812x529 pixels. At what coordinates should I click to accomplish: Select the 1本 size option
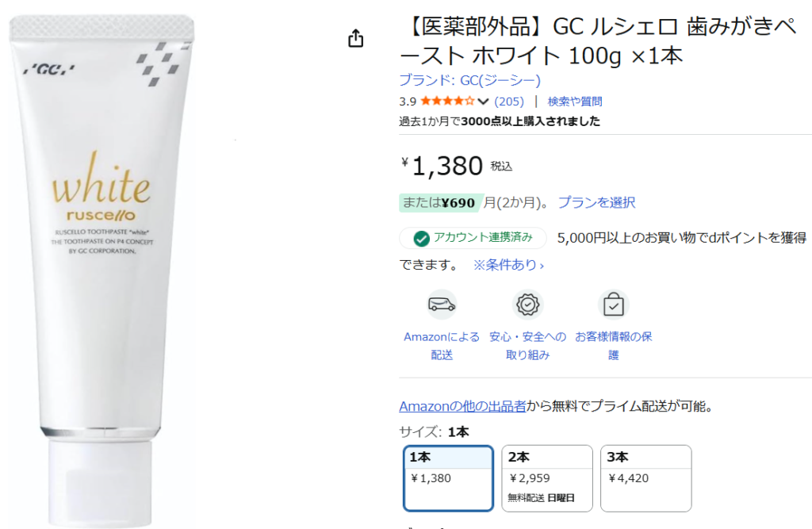click(x=449, y=478)
